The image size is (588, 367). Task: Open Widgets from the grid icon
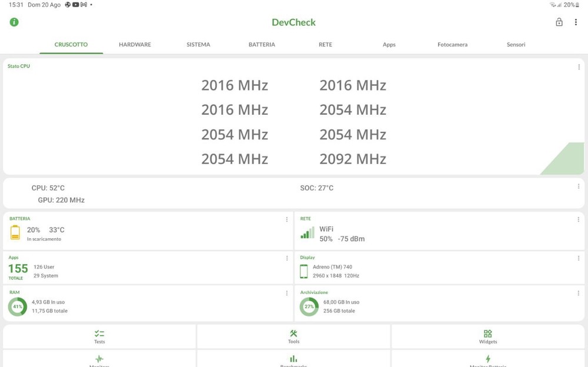(487, 333)
